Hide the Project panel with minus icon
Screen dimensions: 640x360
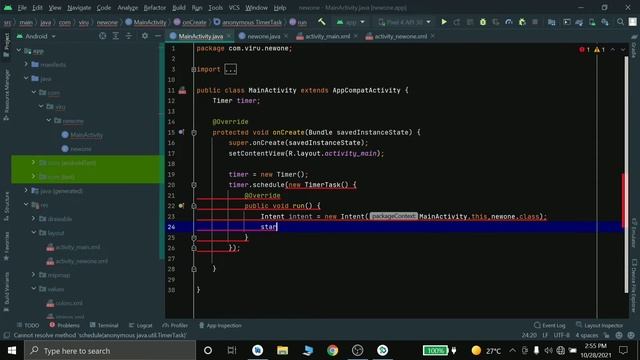click(158, 36)
